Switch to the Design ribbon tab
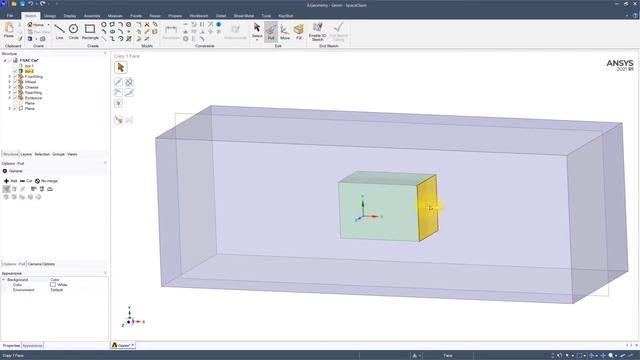 tap(49, 16)
